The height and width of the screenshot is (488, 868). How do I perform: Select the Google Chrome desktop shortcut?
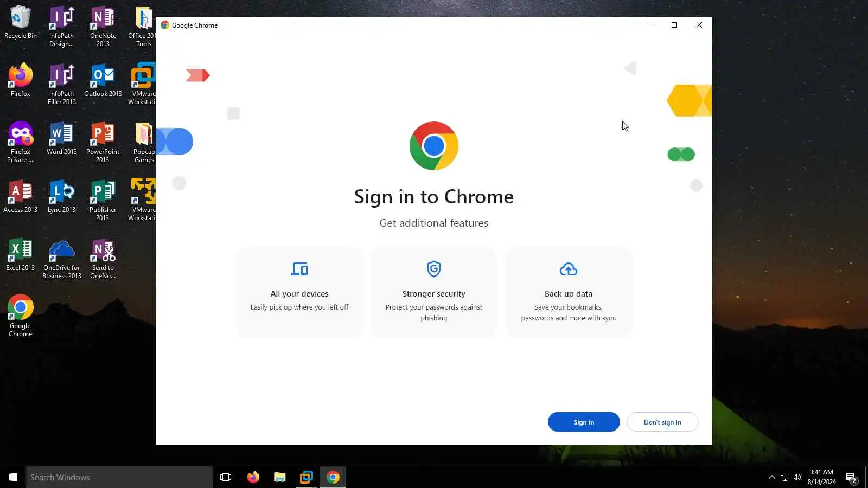(20, 316)
